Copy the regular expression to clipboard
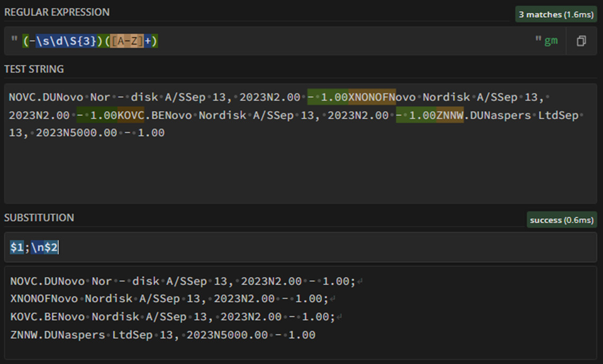 581,41
